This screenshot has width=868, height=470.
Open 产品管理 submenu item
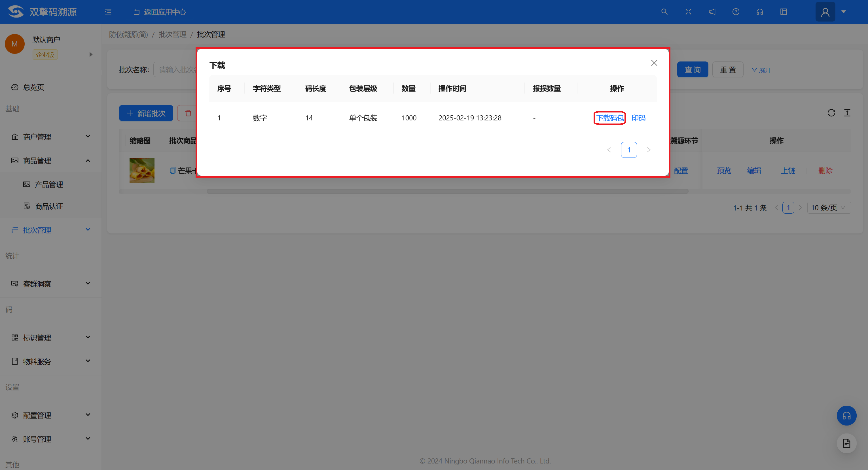49,184
